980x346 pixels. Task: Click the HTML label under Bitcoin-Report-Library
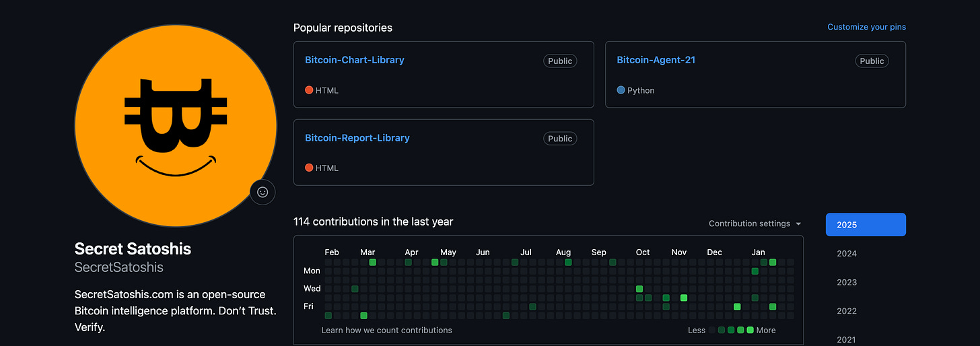click(327, 168)
